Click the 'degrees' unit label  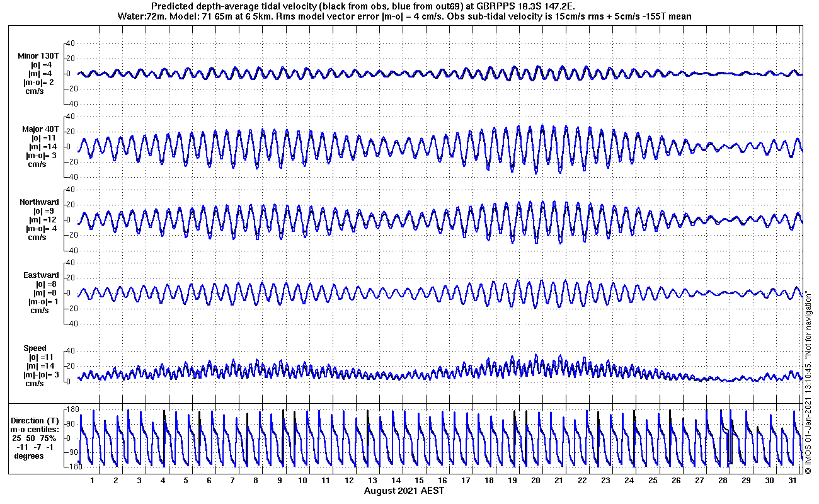[29, 455]
